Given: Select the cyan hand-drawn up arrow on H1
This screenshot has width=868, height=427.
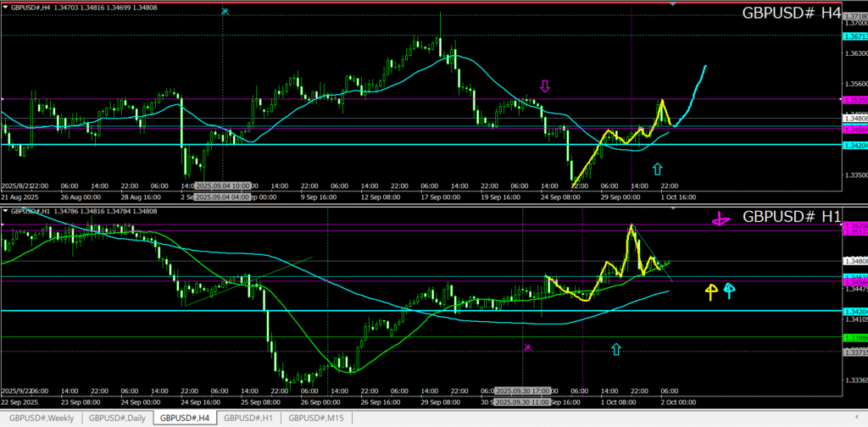Looking at the screenshot, I should [729, 291].
